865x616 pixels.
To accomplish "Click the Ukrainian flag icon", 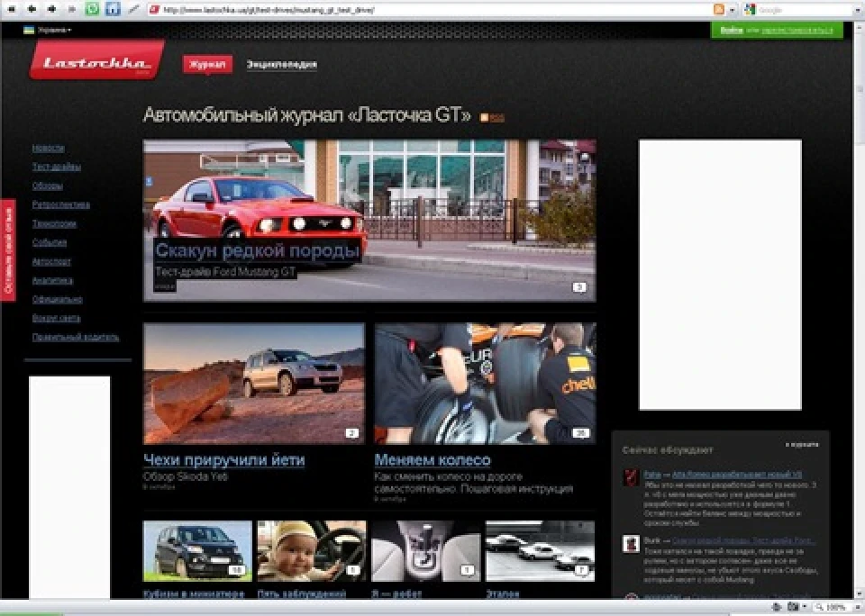I will coord(29,31).
